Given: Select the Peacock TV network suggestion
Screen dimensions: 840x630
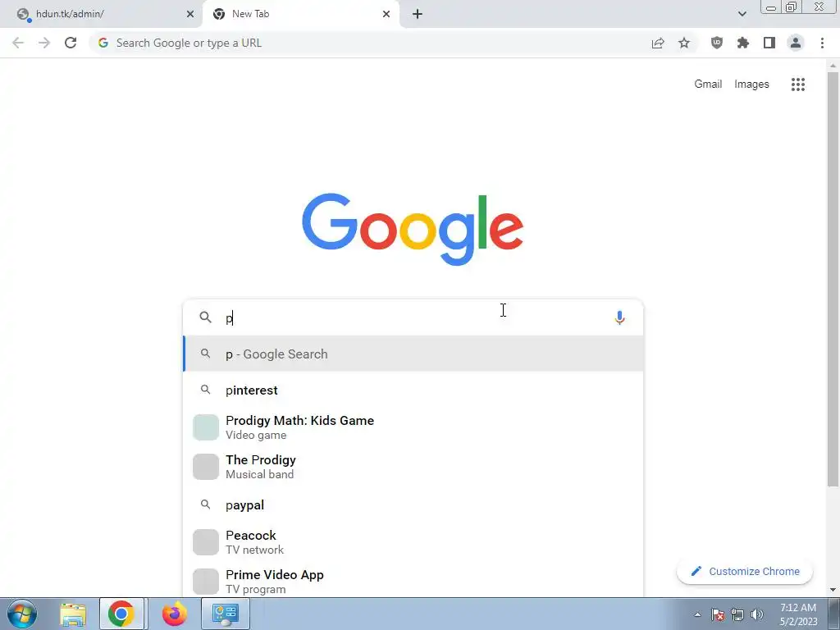Looking at the screenshot, I should pos(413,541).
